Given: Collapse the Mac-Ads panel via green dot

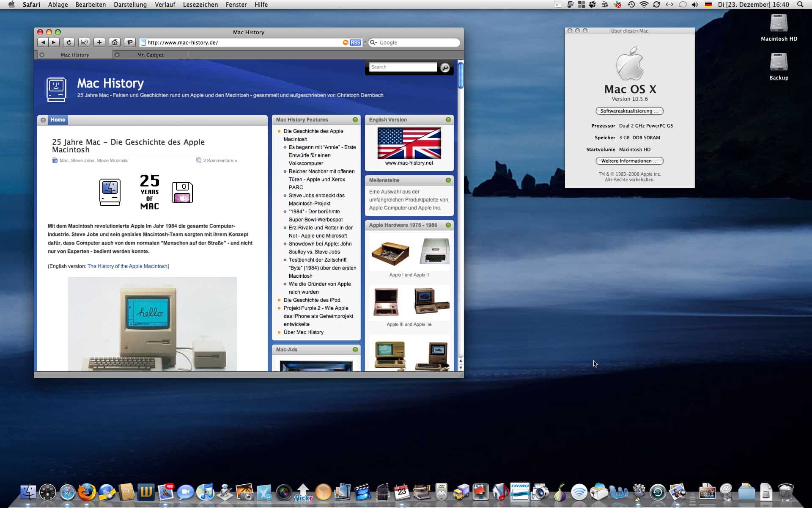Looking at the screenshot, I should pos(355,350).
